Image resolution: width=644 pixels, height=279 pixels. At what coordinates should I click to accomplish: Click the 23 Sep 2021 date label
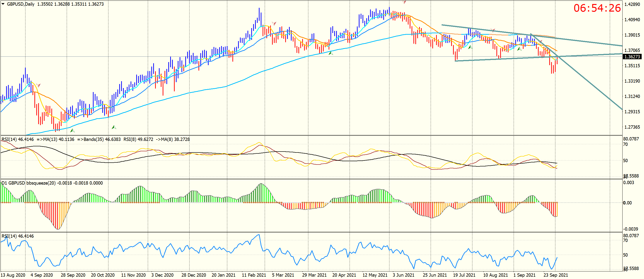(556, 275)
